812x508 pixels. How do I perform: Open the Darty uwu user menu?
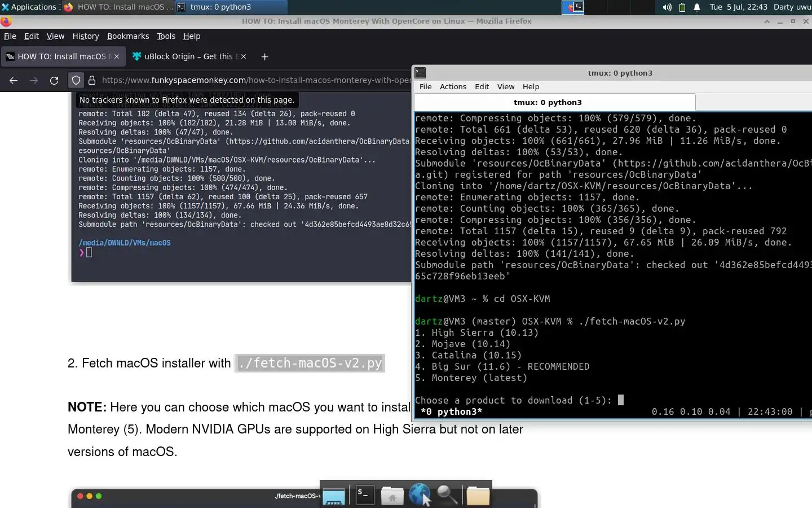(x=792, y=7)
